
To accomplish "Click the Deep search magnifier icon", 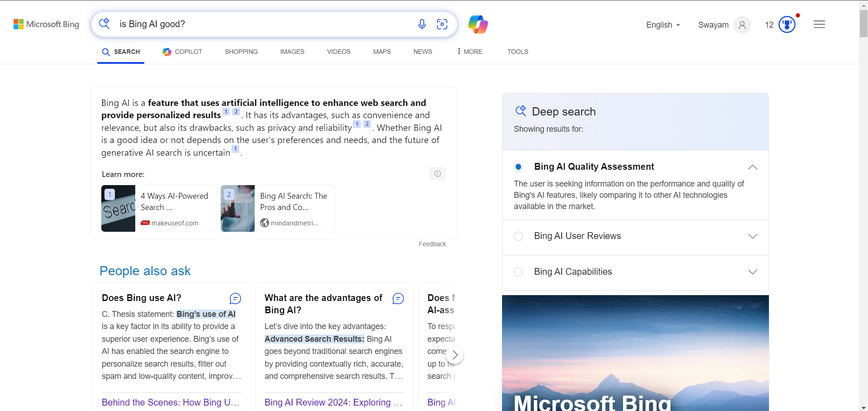I will click(x=520, y=110).
